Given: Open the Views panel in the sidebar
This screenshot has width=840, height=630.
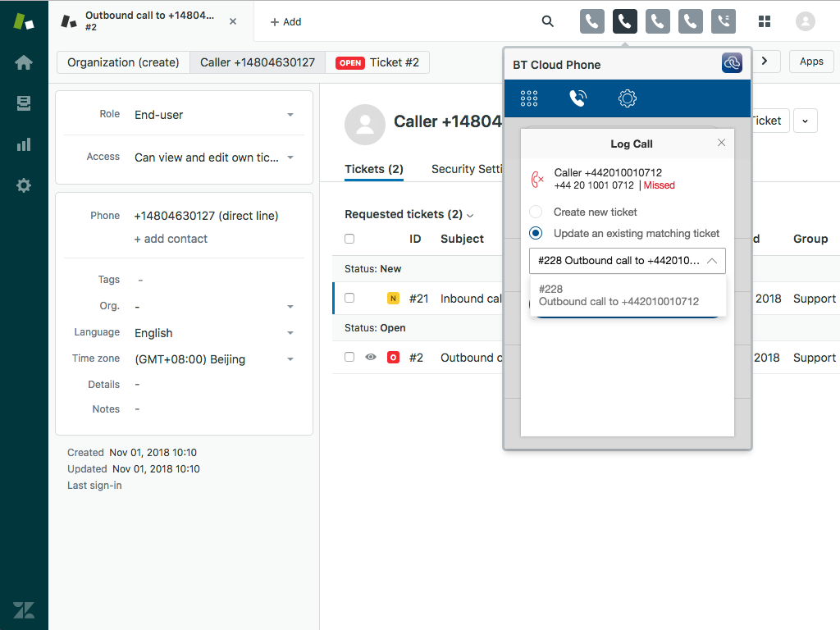Looking at the screenshot, I should (23, 103).
